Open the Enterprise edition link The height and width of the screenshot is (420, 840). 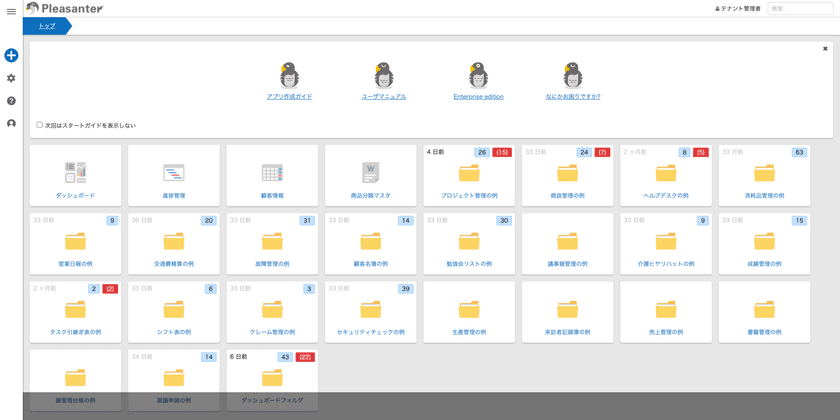coord(478,97)
